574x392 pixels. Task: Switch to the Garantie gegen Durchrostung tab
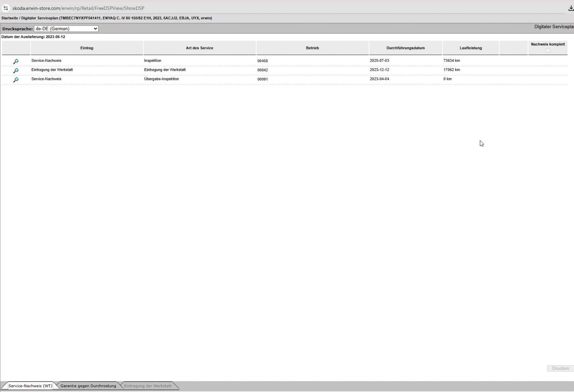tap(88, 386)
